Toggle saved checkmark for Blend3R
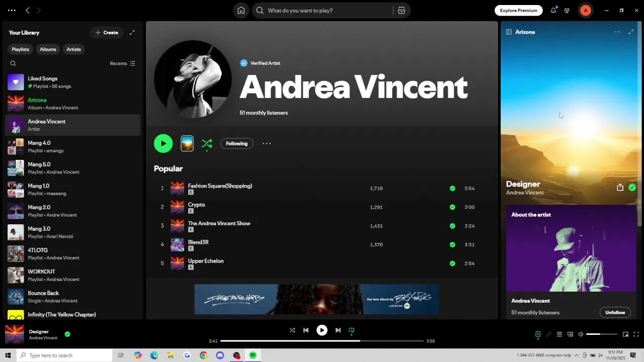This screenshot has height=362, width=644. point(452,245)
